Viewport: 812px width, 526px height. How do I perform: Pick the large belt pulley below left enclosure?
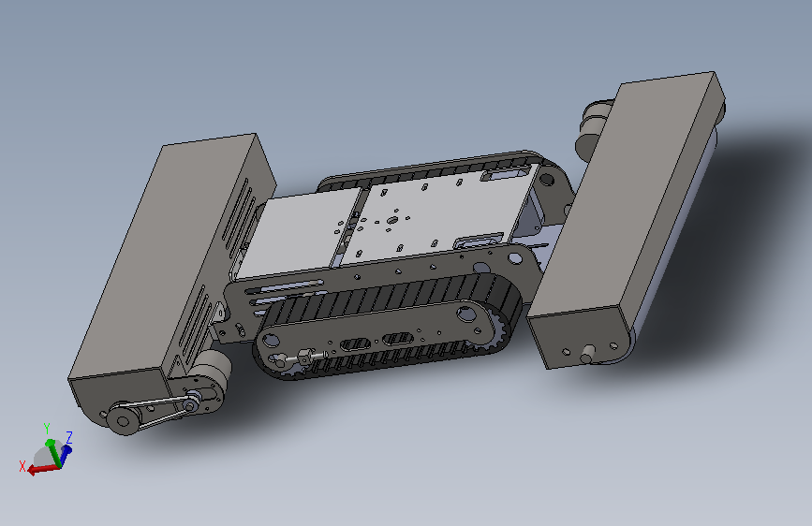[x=124, y=418]
